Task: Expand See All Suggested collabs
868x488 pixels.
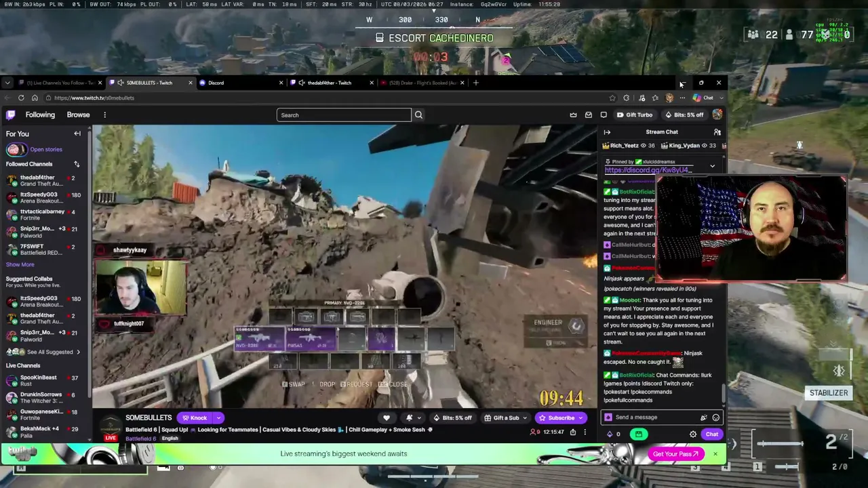Action: 43,352
